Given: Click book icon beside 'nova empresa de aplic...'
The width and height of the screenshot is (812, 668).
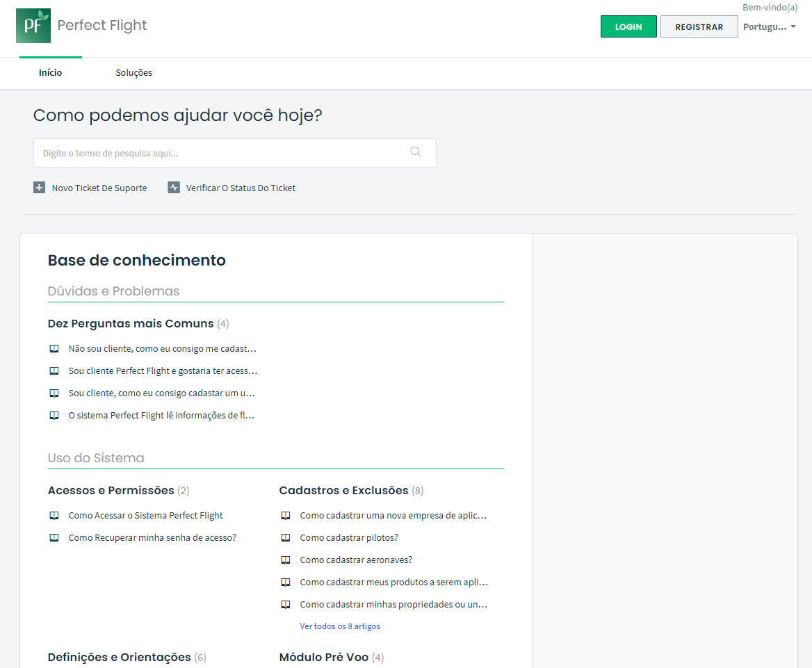Looking at the screenshot, I should [285, 515].
